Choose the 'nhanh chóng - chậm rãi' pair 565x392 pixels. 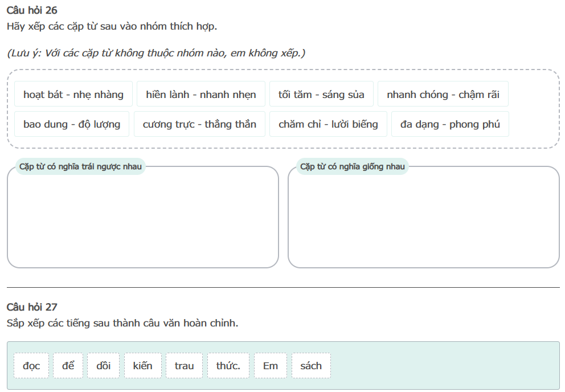(443, 95)
